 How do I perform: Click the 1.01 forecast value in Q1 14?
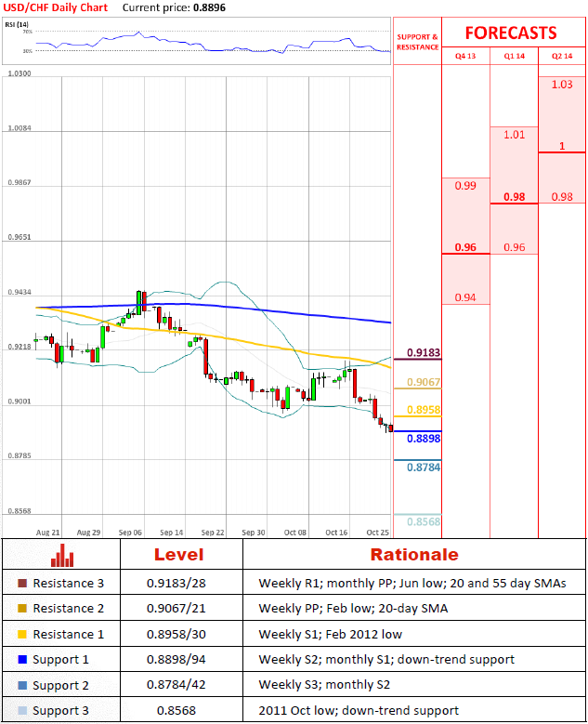[x=515, y=135]
